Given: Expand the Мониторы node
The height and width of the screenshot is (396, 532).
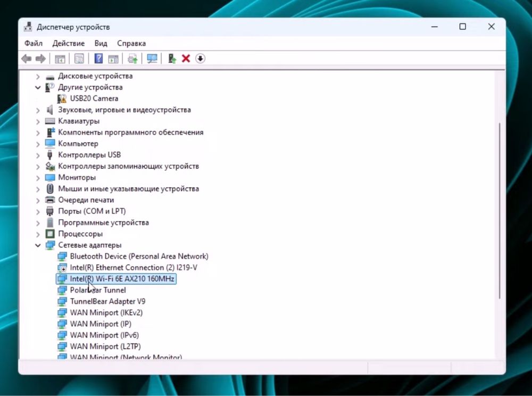Looking at the screenshot, I should tap(38, 178).
